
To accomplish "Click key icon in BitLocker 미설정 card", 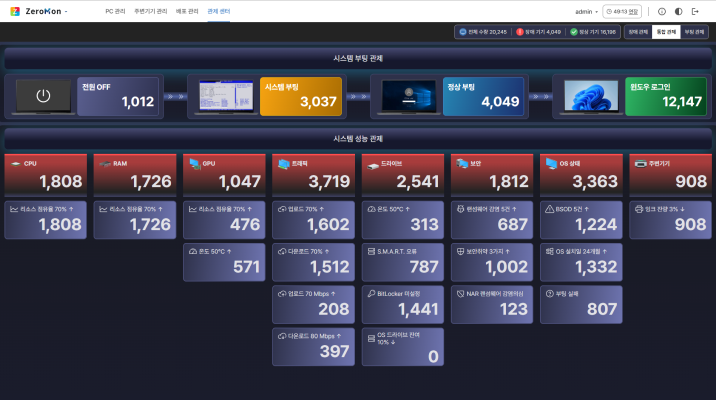I will pos(371,294).
